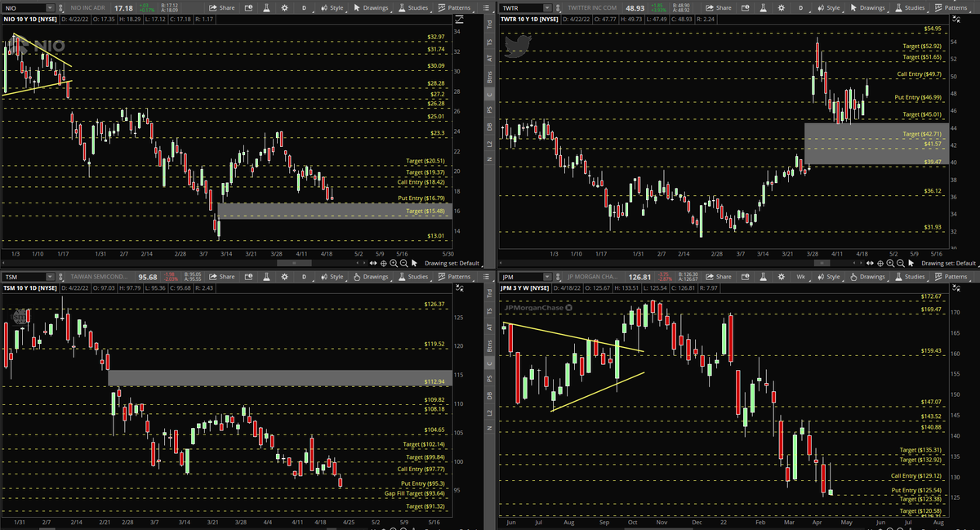Select zoom in magnifier below NIO chart
The image size is (980, 530).
[x=394, y=264]
